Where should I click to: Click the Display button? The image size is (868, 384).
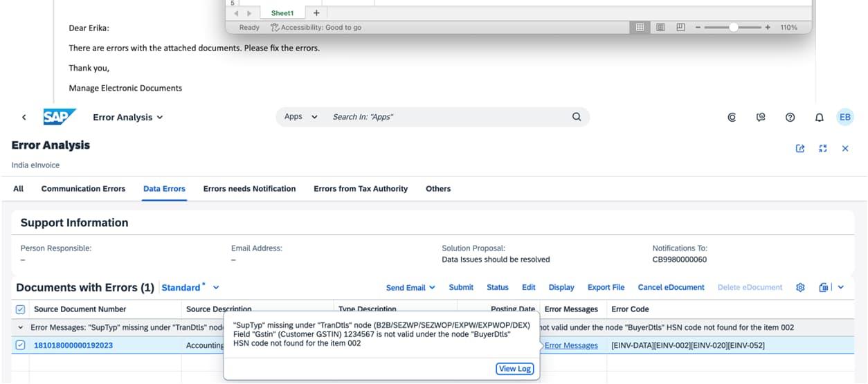tap(561, 287)
